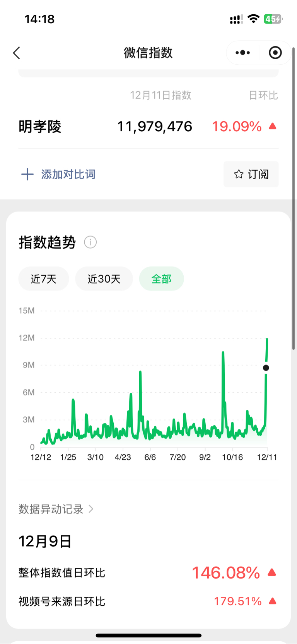Viewport: 297px width, 644px height.
Task: Click the 视频号来源日环比 label
Action: coord(62,601)
